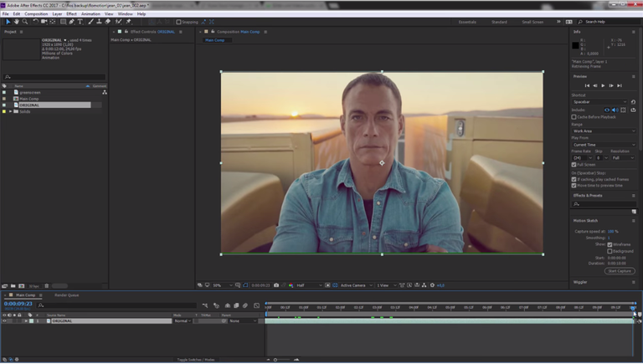Select the Puppet Pin tool
Viewport: 643px width, 364px height.
[128, 22]
